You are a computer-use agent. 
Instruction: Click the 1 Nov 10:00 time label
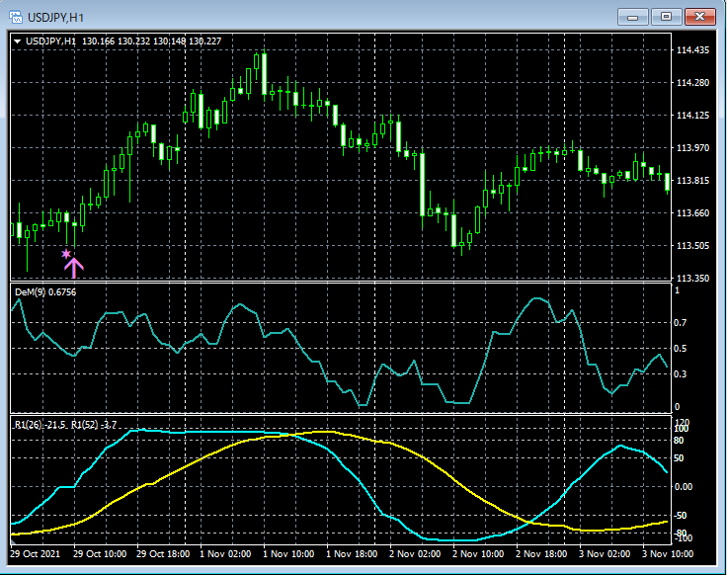(286, 554)
